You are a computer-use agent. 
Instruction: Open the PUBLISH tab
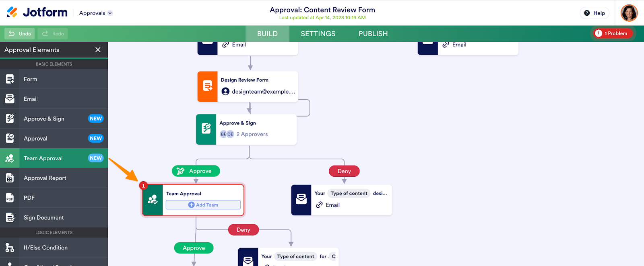click(373, 34)
